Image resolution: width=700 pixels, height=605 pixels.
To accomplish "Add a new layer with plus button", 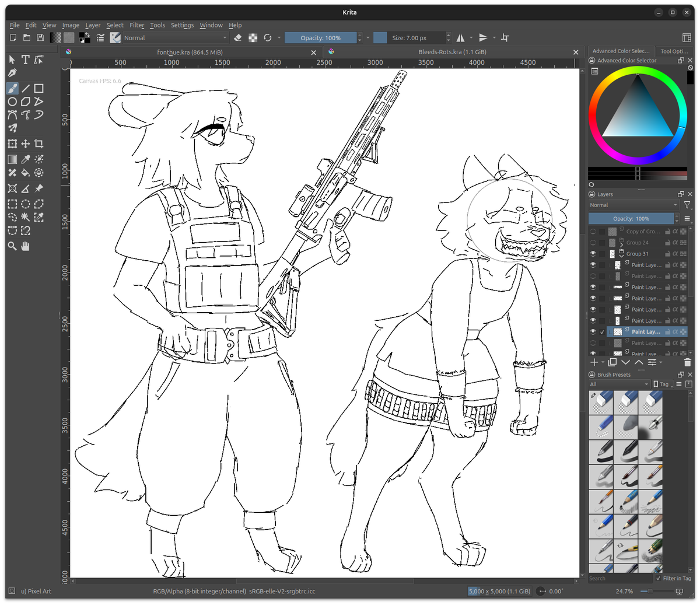I will coord(594,362).
